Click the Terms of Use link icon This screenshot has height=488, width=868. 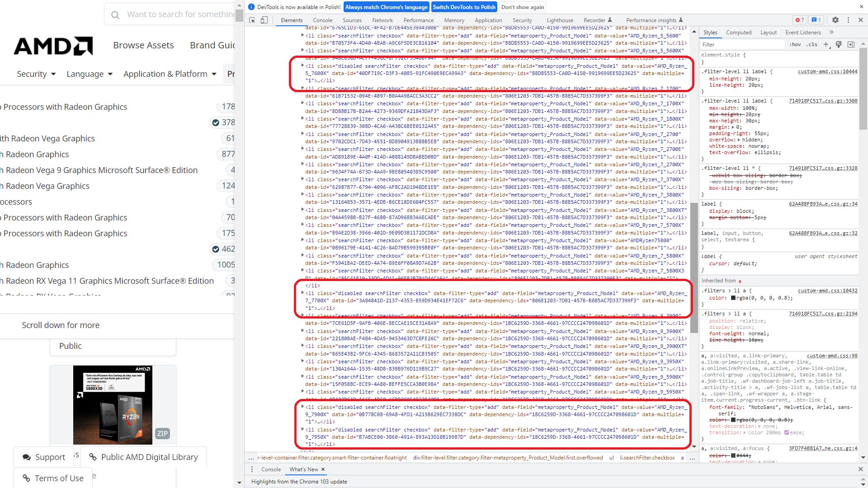point(27,478)
